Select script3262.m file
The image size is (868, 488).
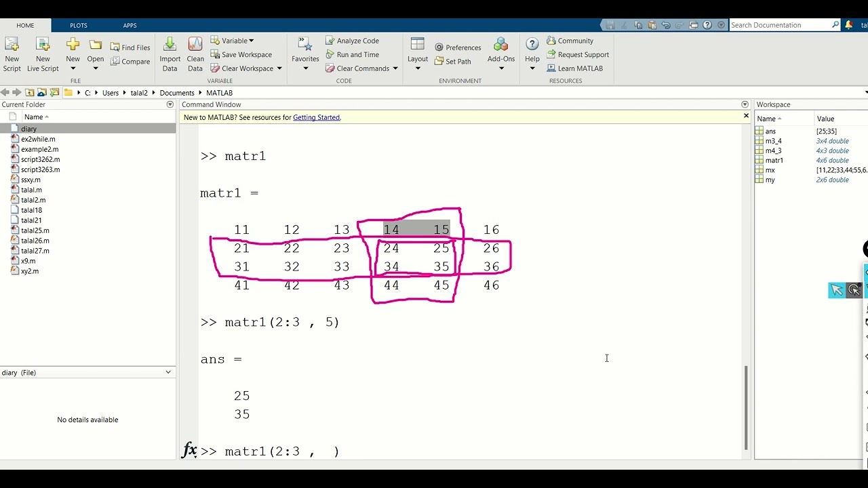pyautogui.click(x=40, y=159)
